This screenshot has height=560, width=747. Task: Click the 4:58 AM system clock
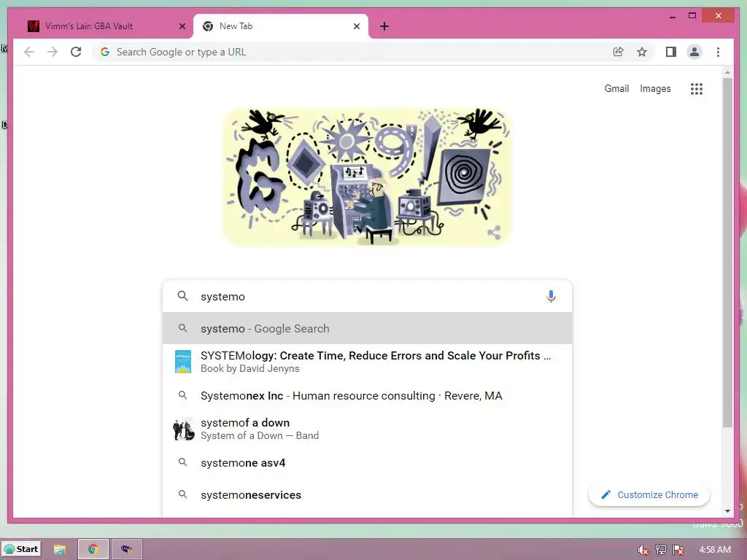tap(715, 550)
